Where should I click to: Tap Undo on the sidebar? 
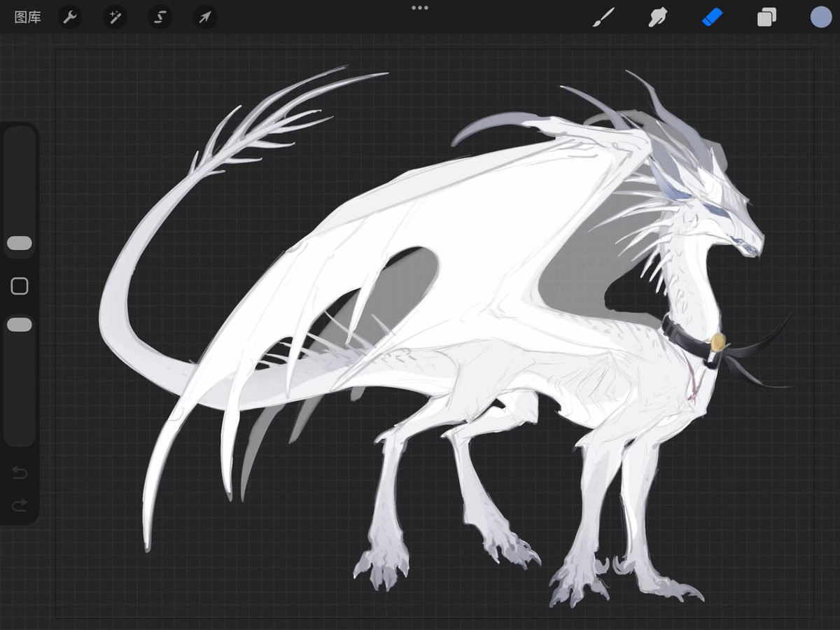tap(20, 473)
